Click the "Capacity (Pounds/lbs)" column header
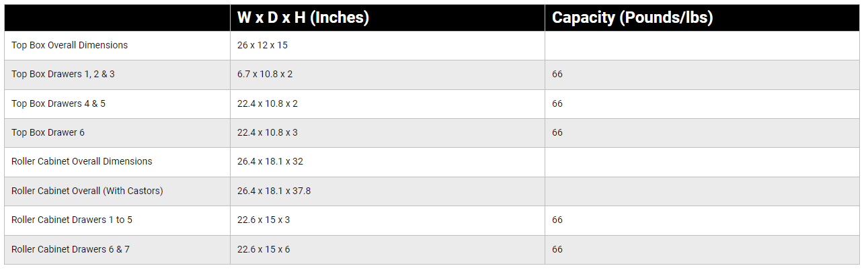 click(632, 18)
